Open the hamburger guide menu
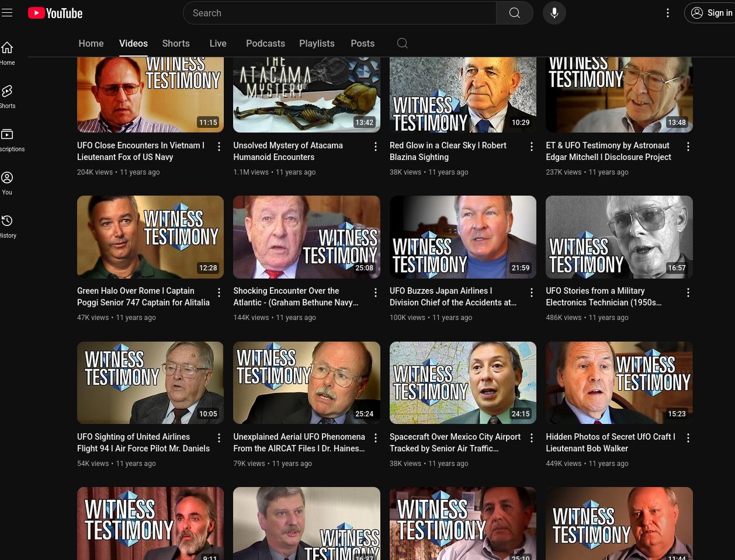Image resolution: width=735 pixels, height=560 pixels. 7,13
